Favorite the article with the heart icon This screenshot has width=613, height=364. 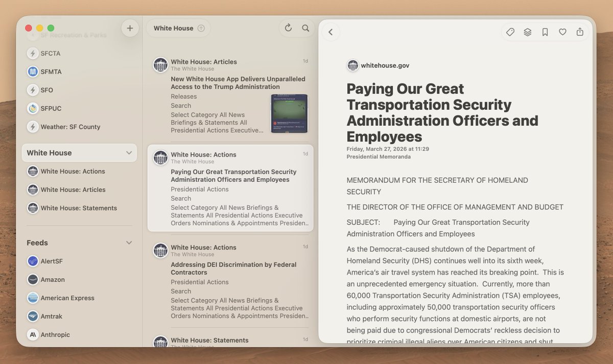tap(562, 32)
